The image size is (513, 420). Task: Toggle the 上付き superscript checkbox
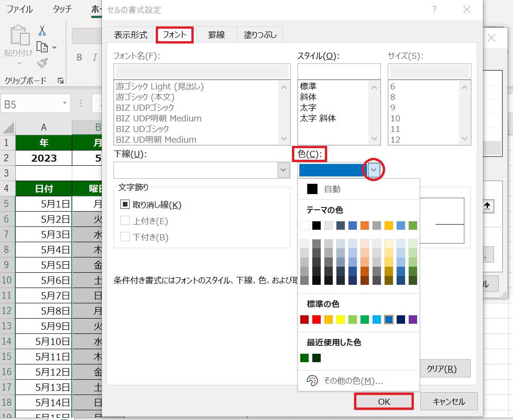pyautogui.click(x=125, y=221)
